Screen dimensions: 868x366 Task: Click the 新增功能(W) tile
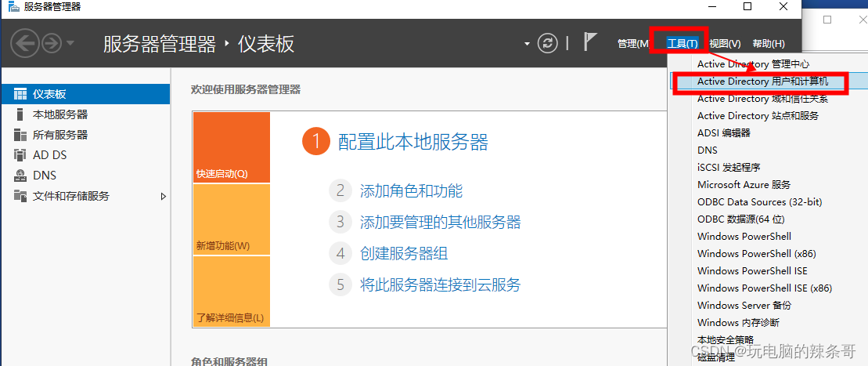[x=232, y=219]
